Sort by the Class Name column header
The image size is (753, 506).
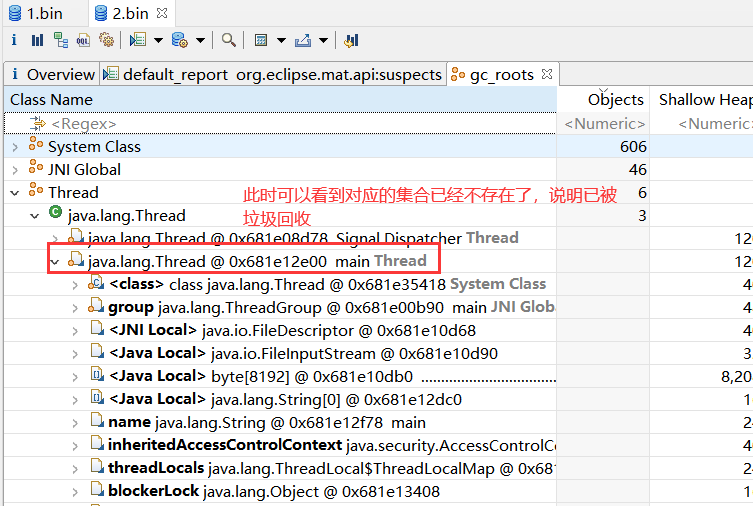[280, 99]
